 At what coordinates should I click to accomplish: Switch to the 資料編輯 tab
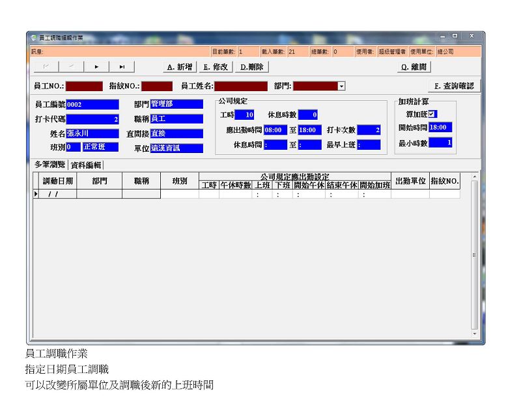[85, 165]
